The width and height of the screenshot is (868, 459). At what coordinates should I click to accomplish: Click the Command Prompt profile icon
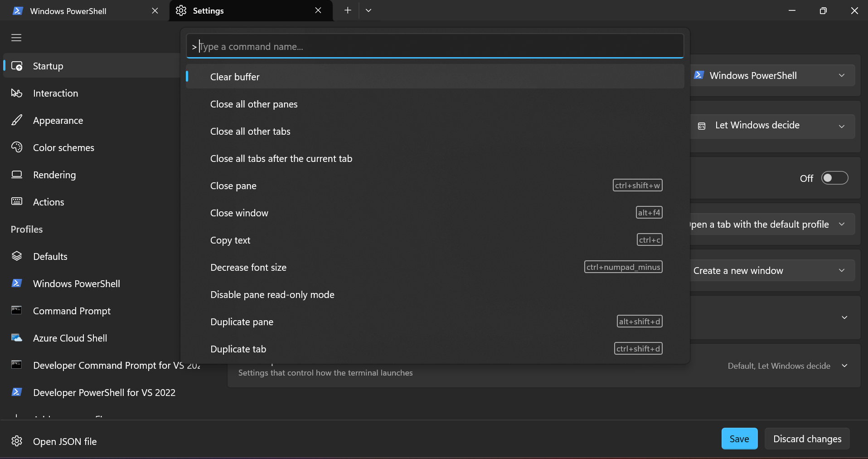pyautogui.click(x=17, y=311)
